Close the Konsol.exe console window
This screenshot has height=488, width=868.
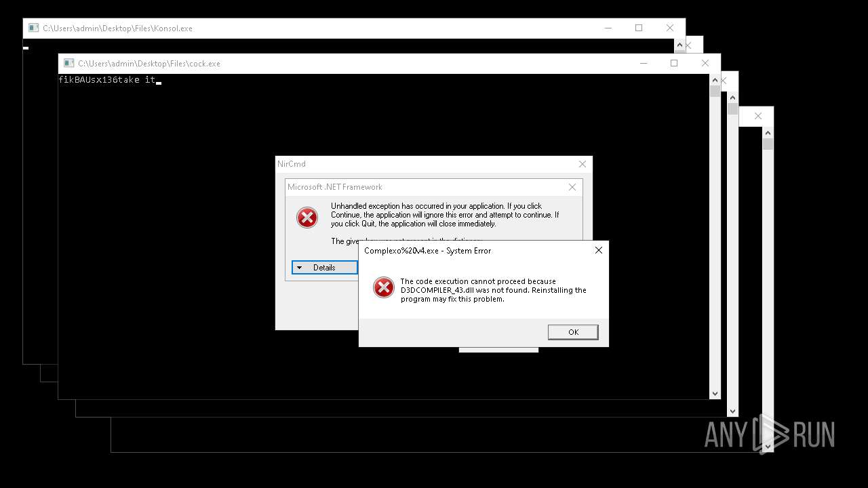[670, 28]
